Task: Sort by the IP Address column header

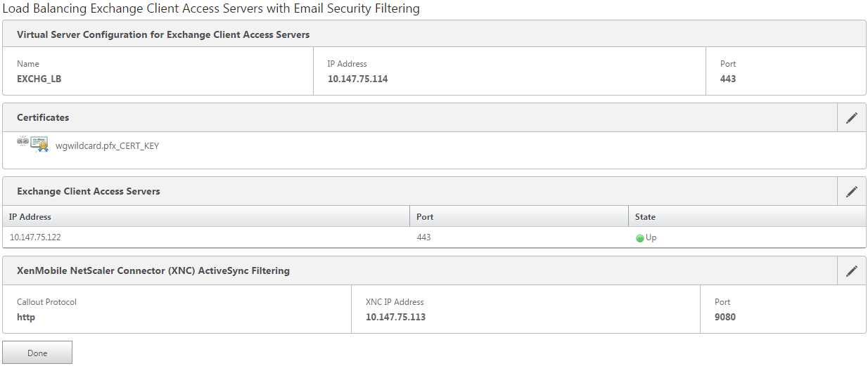Action: coord(30,217)
